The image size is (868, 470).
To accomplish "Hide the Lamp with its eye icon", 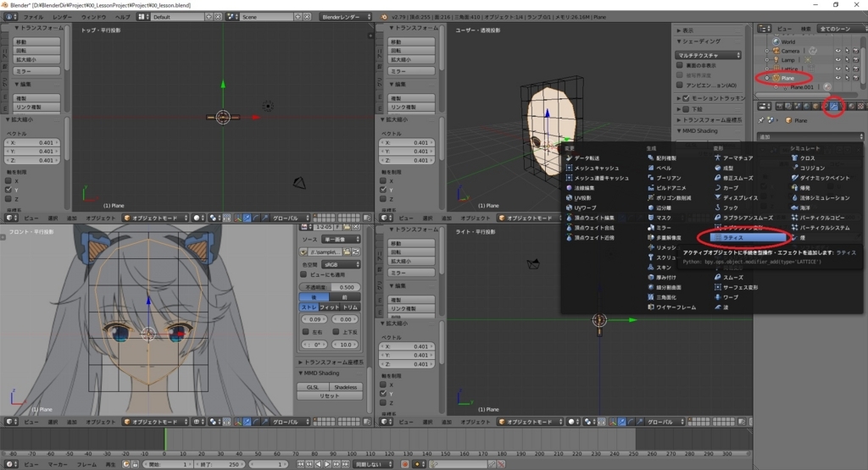I will (838, 60).
